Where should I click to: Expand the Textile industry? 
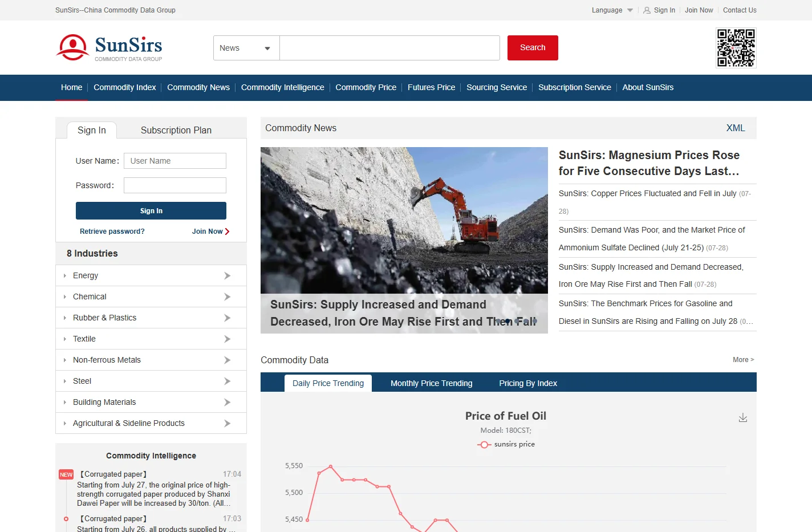coord(151,339)
